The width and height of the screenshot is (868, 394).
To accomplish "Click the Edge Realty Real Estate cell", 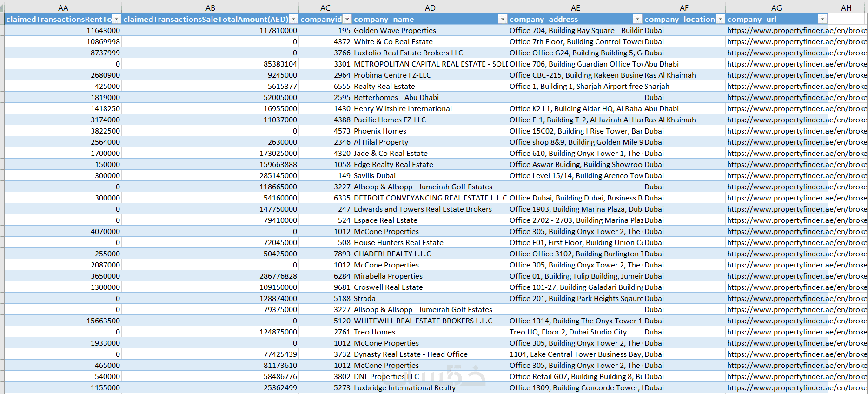I will pos(430,164).
